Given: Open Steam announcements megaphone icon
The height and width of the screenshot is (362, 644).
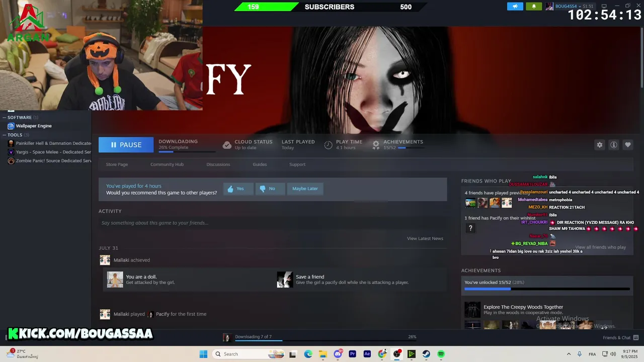Looking at the screenshot, I should [x=515, y=7].
